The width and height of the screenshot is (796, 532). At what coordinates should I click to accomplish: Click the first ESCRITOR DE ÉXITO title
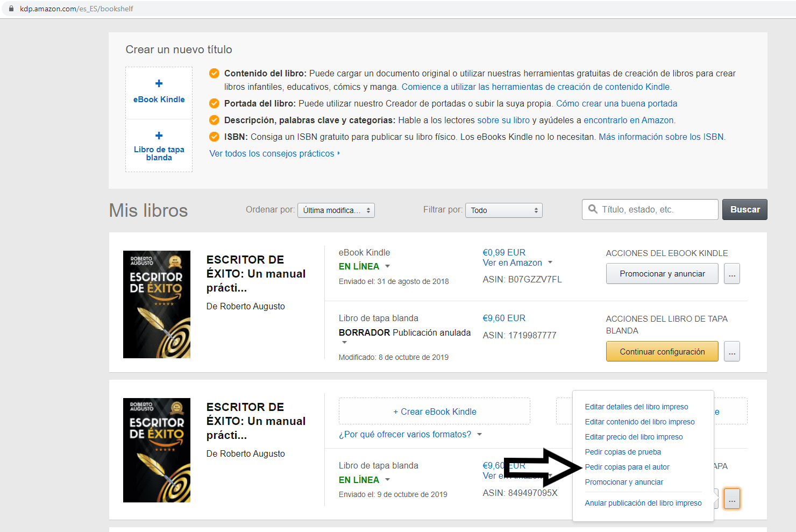point(256,274)
